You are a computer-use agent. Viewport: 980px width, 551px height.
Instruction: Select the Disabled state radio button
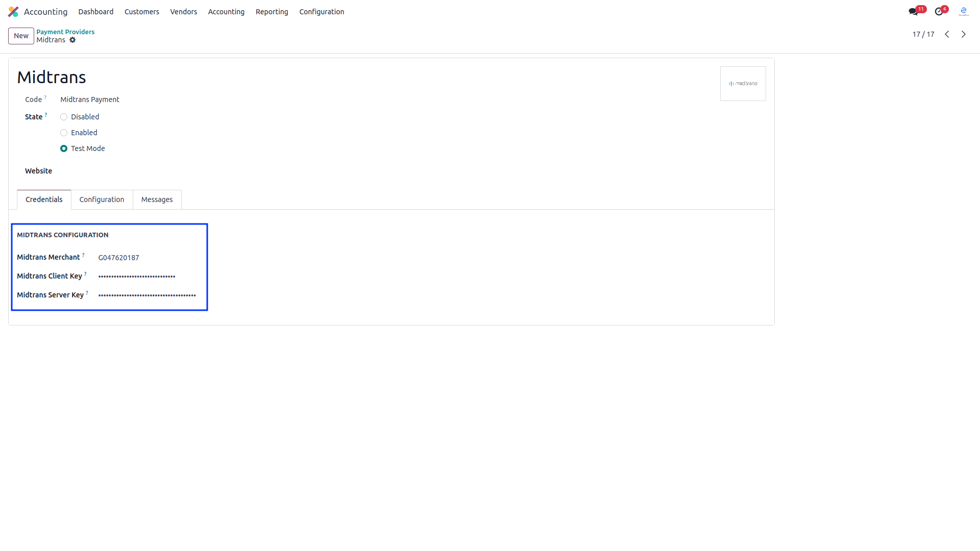[x=64, y=117]
